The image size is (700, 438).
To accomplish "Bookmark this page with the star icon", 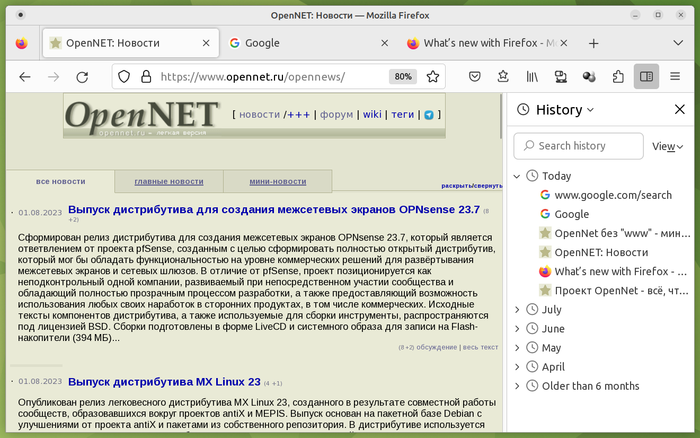I will [433, 76].
